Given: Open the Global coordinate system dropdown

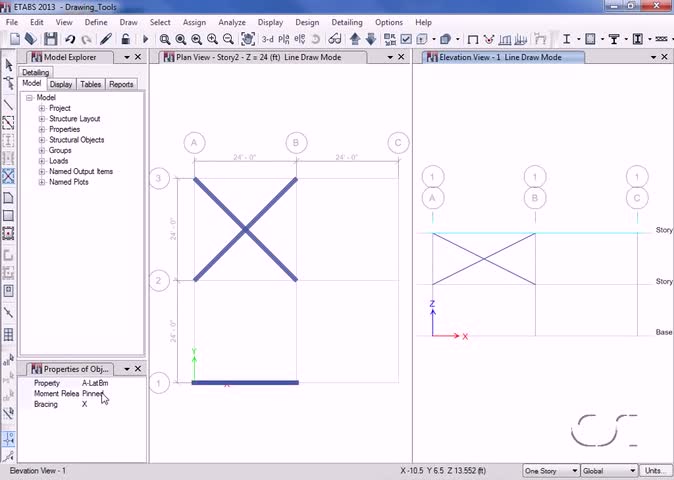Looking at the screenshot, I should pyautogui.click(x=609, y=471).
